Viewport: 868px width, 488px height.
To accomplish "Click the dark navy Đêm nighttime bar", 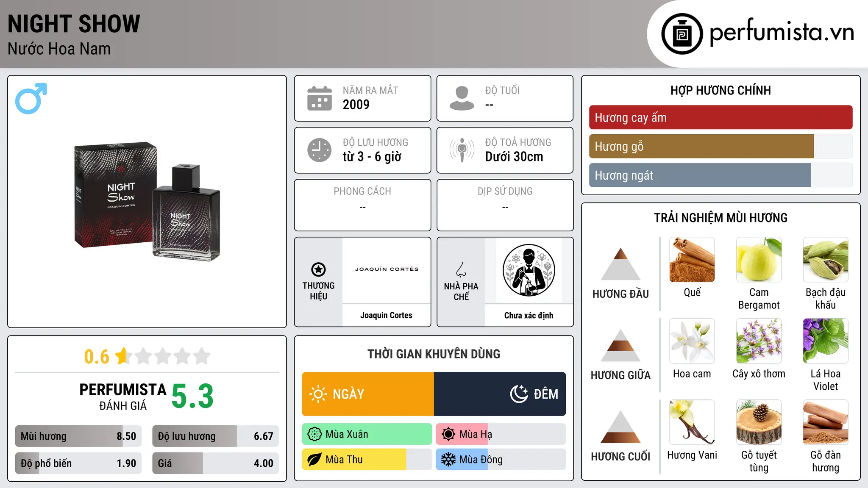I will coord(500,394).
